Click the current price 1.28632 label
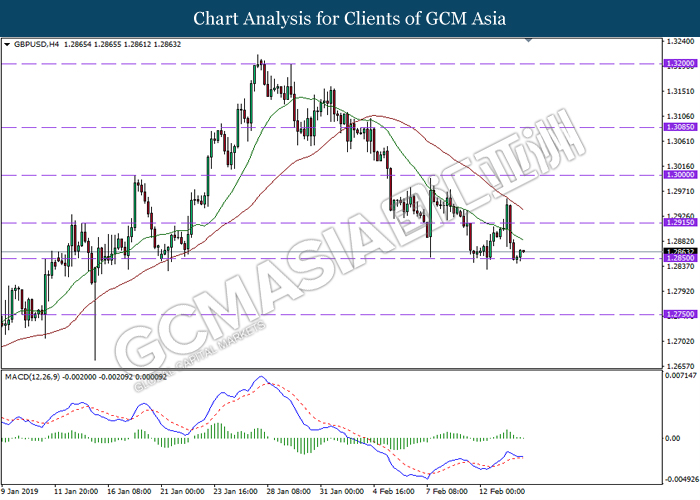This screenshot has height=500, width=700. click(680, 252)
